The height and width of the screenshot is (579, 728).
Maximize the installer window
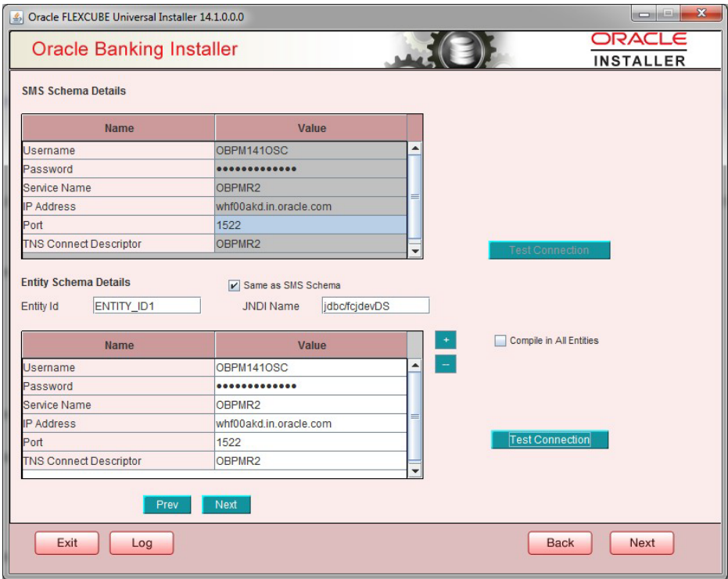668,14
